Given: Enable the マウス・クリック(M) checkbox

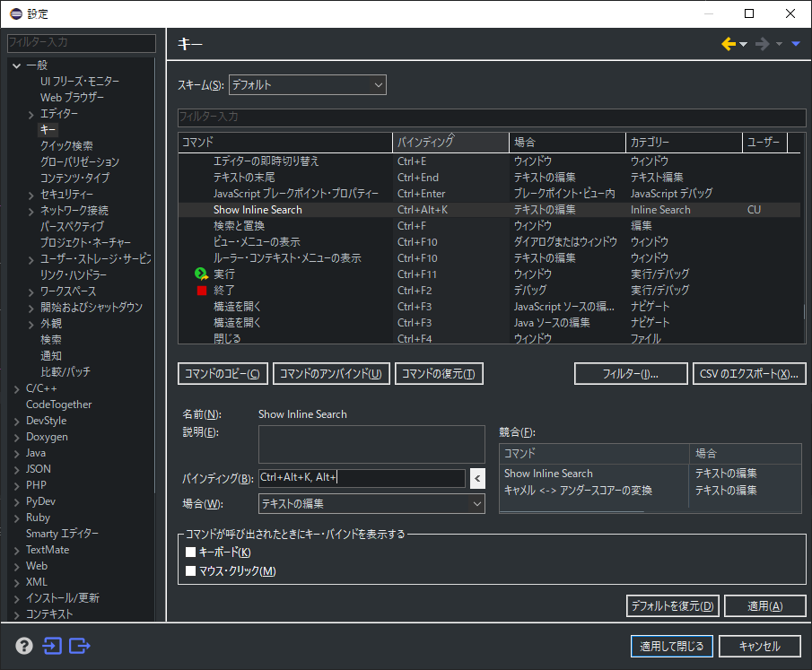Looking at the screenshot, I should pyautogui.click(x=190, y=570).
